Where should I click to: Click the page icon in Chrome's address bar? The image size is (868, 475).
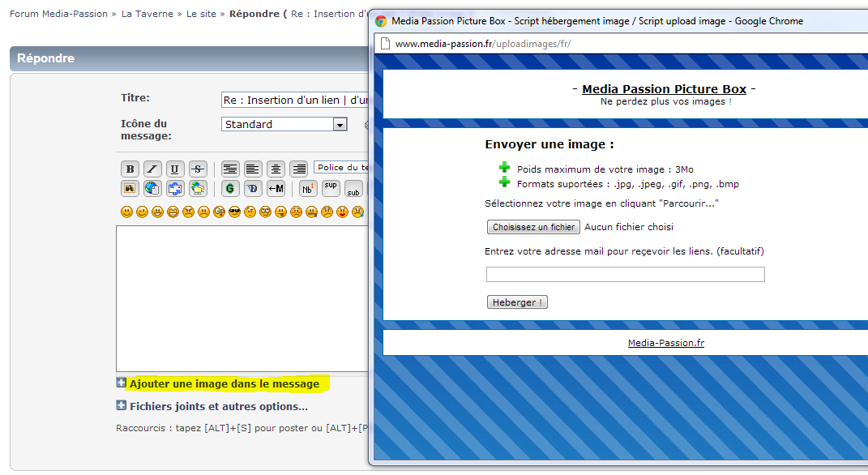[x=385, y=44]
